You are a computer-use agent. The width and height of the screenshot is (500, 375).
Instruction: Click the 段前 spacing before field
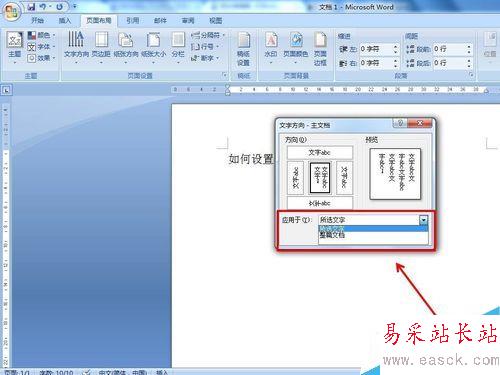pyautogui.click(x=449, y=49)
